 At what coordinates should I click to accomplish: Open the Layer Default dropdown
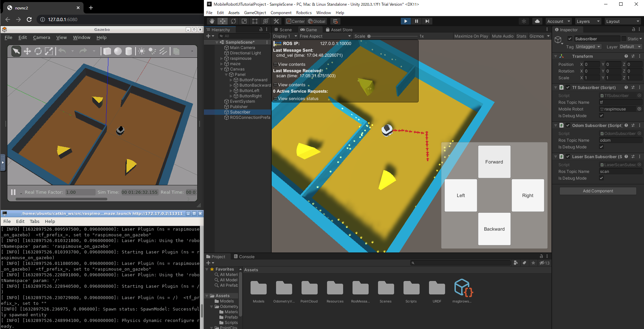(630, 47)
